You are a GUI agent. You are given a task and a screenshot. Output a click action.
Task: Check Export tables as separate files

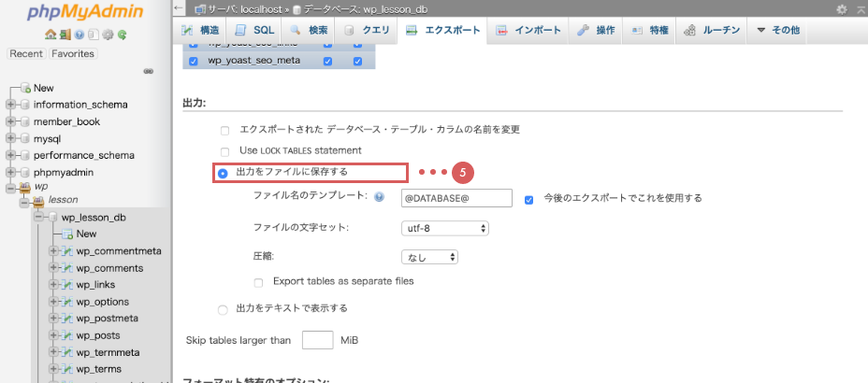(x=259, y=281)
